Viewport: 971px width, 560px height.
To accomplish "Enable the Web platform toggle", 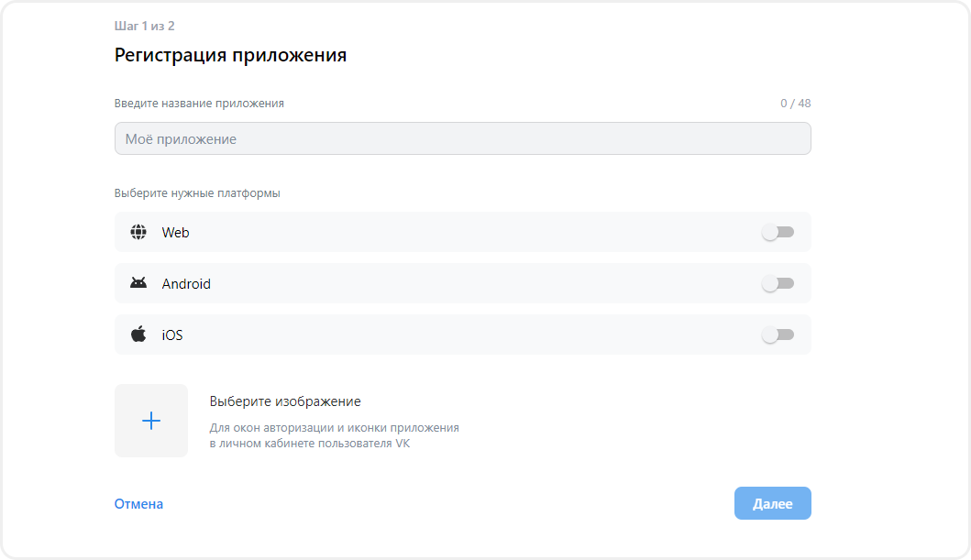I will pyautogui.click(x=780, y=232).
